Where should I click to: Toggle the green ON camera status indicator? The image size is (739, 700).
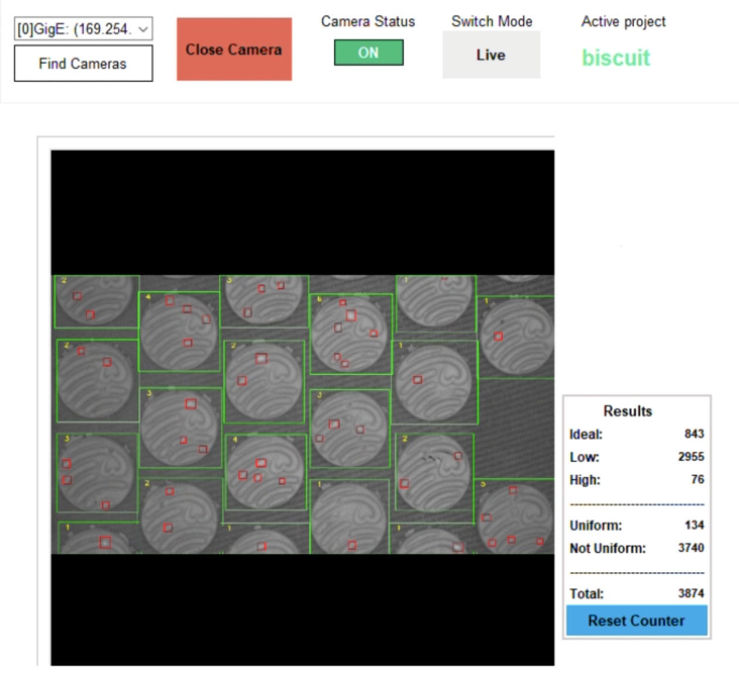(368, 53)
